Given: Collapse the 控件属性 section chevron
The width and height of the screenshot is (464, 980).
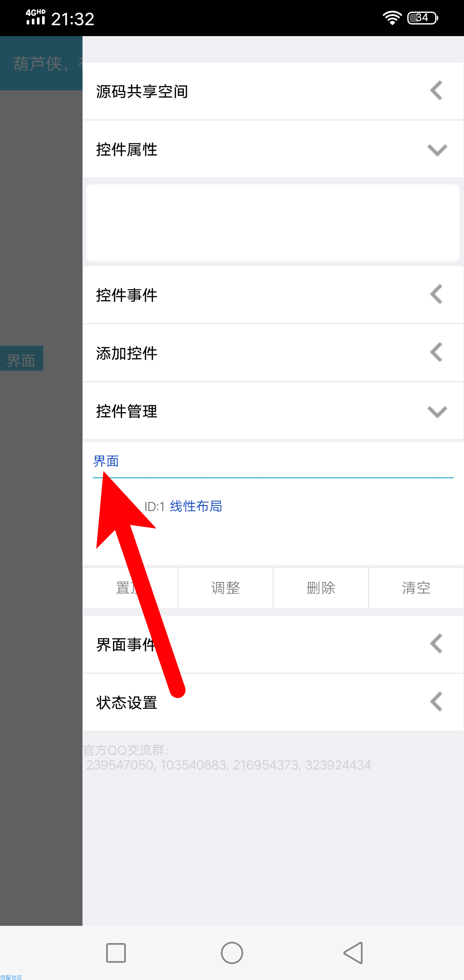Looking at the screenshot, I should pos(437,150).
